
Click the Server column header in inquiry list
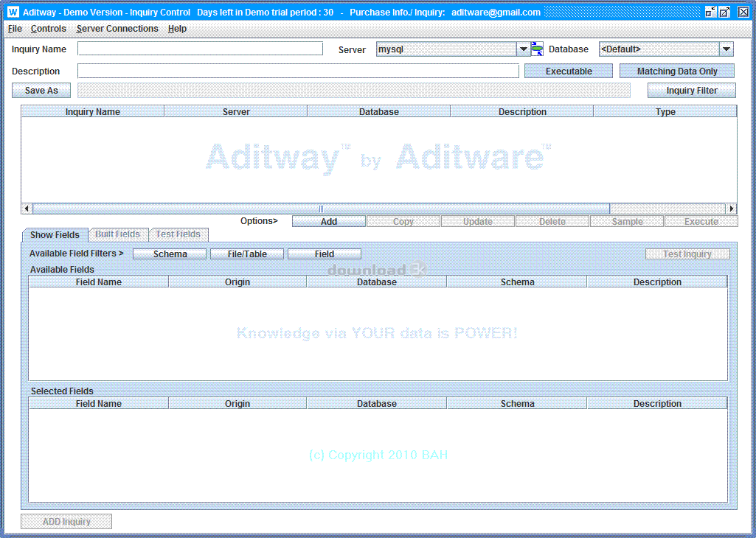pos(236,112)
